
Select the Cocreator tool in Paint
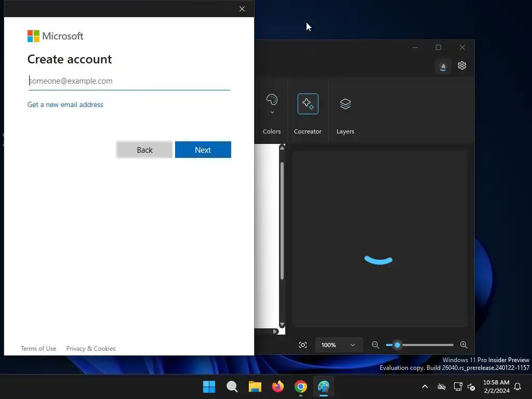(x=308, y=104)
